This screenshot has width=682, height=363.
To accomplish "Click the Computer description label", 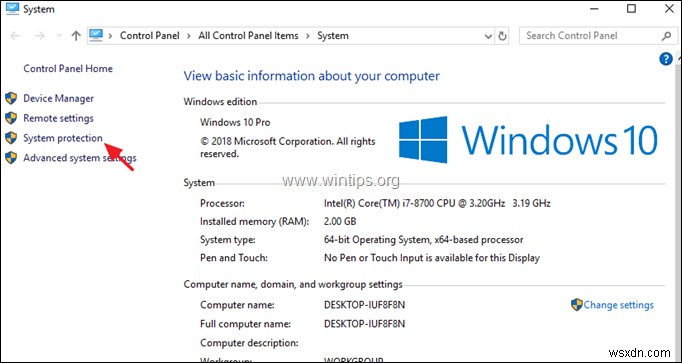I will coord(249,343).
